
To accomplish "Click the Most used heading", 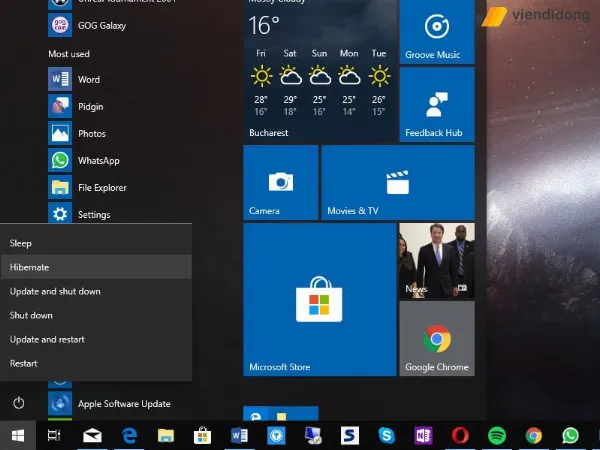I will [x=69, y=54].
